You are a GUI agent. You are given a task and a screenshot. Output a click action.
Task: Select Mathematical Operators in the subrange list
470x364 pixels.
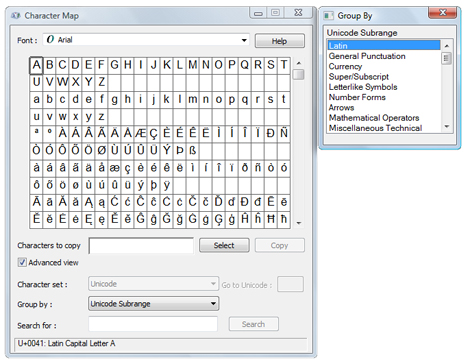[384, 118]
